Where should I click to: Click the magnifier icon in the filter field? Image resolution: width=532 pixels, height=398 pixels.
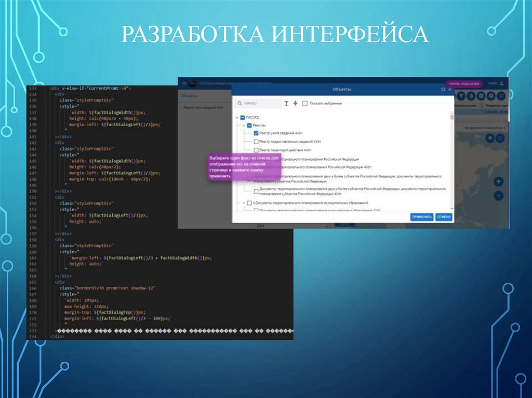240,103
